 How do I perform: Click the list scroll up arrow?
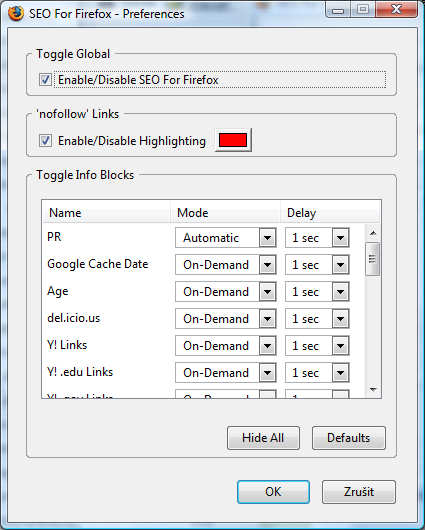(373, 233)
